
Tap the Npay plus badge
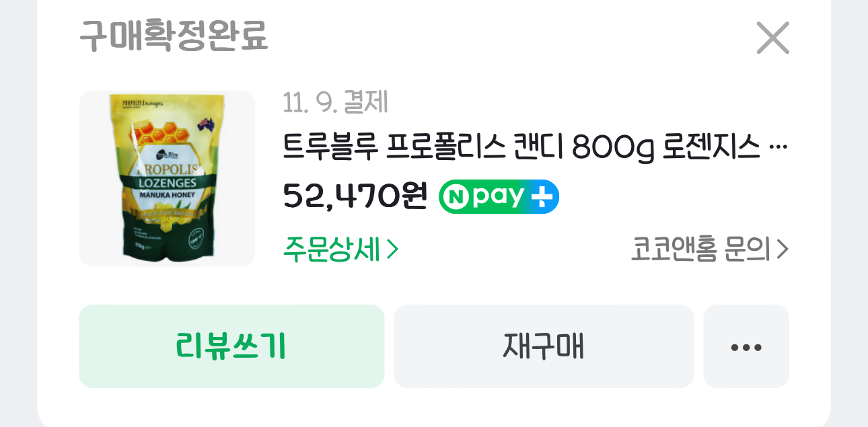coord(499,196)
